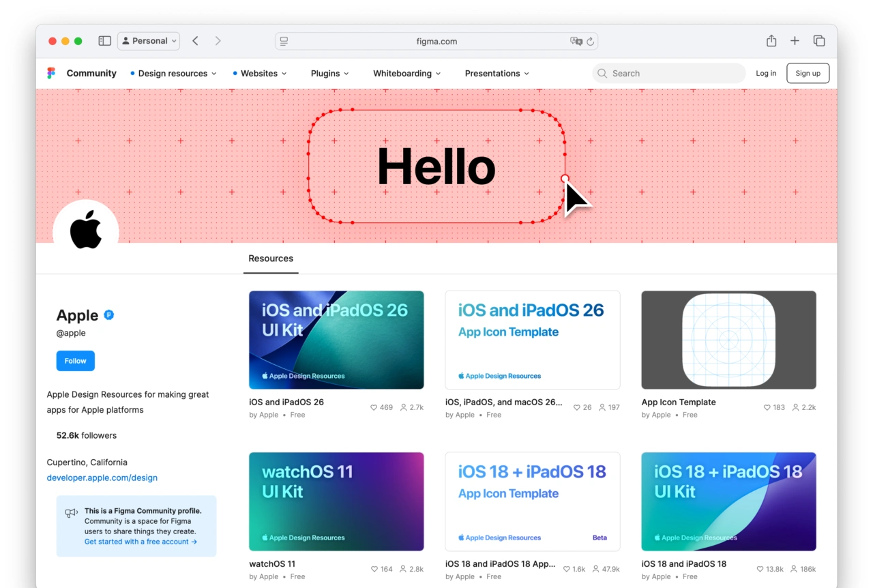Click the Share icon in Safari toolbar

pyautogui.click(x=771, y=41)
